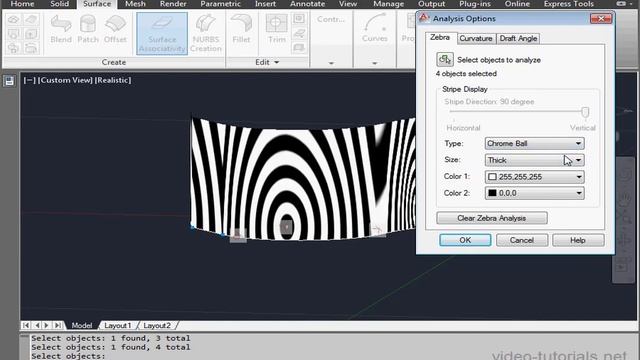The height and width of the screenshot is (360, 640).
Task: Open the Render ribbon tab
Action: (x=173, y=4)
